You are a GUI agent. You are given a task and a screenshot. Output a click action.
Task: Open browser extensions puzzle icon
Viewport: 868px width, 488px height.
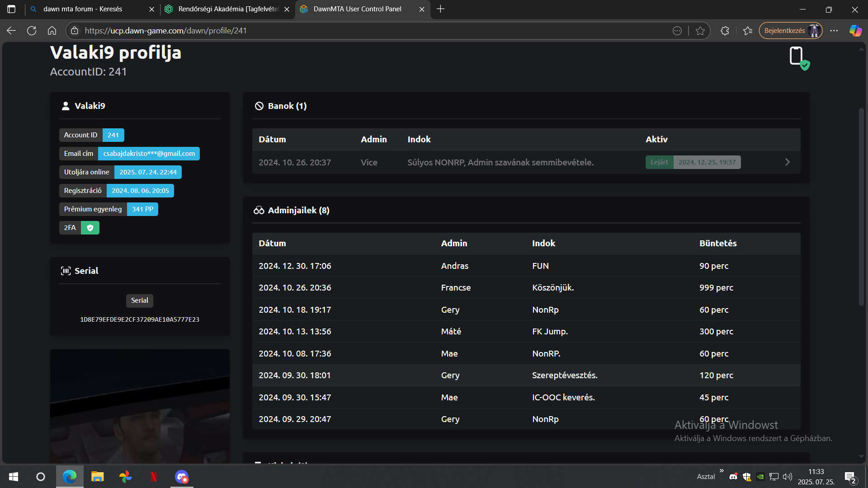coord(725,31)
